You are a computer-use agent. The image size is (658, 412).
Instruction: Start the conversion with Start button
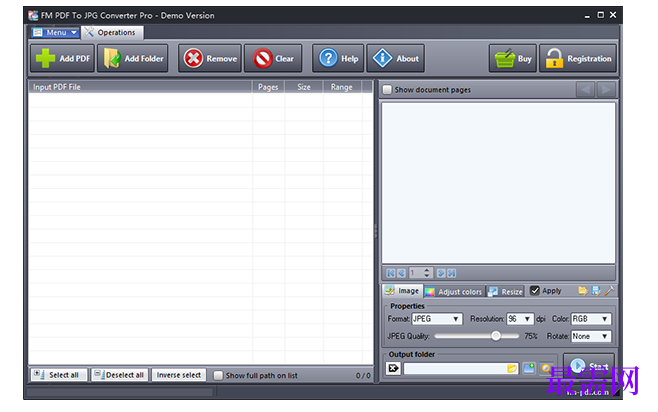(589, 367)
